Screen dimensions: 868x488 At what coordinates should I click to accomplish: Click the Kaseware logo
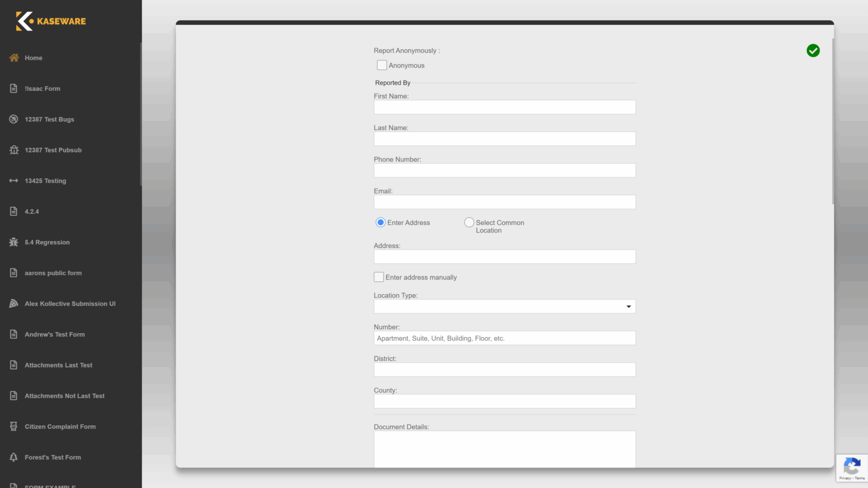pos(49,21)
